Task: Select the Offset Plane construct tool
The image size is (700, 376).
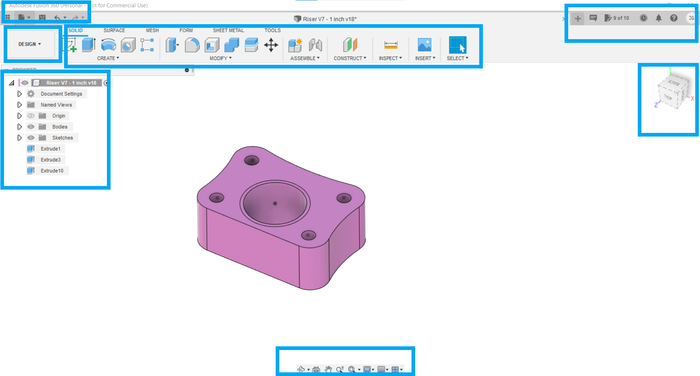Action: [350, 45]
